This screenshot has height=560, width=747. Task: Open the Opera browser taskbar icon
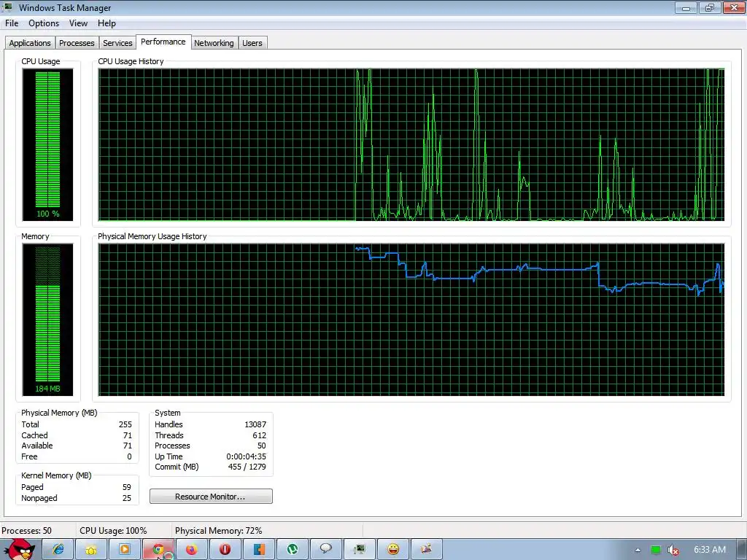[x=225, y=550]
